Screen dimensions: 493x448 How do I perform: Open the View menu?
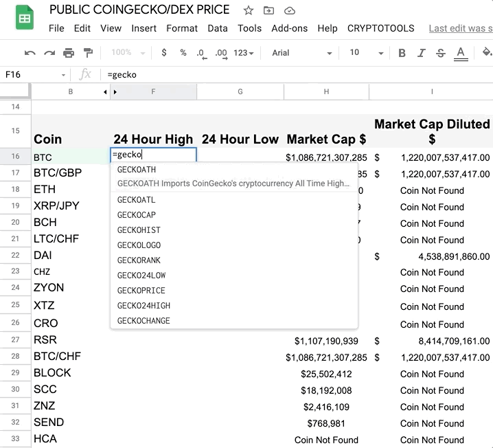click(x=111, y=28)
